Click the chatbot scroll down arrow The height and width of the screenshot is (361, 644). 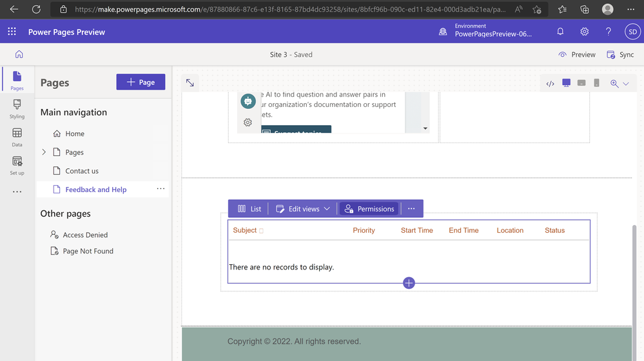pos(425,128)
